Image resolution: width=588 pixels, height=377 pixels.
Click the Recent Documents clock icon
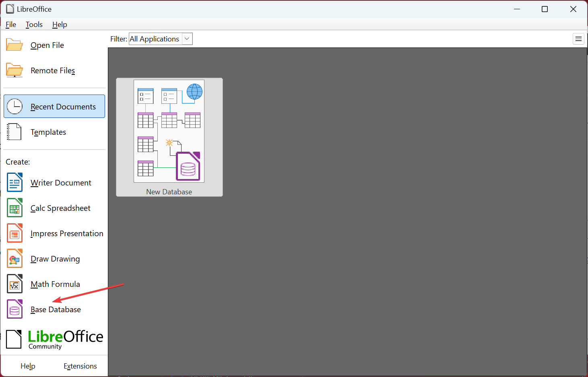(15, 107)
